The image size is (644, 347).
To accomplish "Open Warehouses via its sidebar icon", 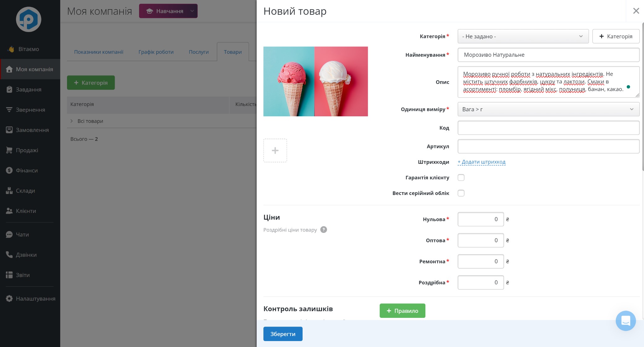I will pos(9,191).
